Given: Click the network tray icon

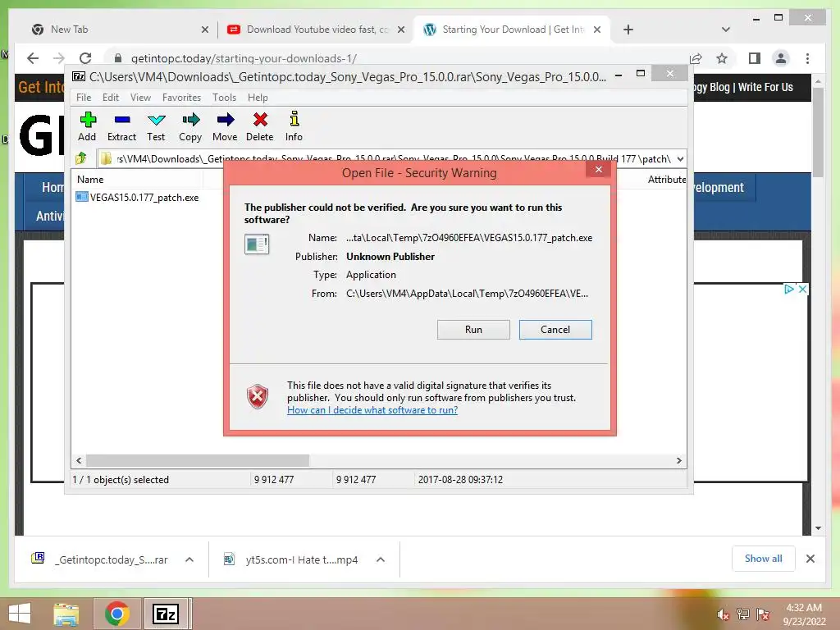Looking at the screenshot, I should coord(742,614).
